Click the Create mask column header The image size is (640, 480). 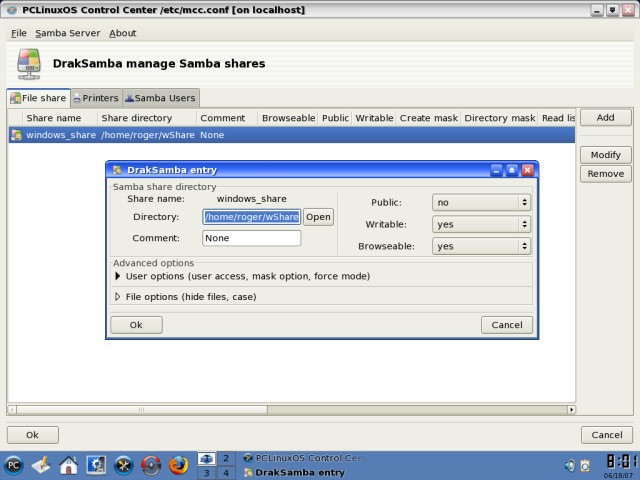point(429,118)
